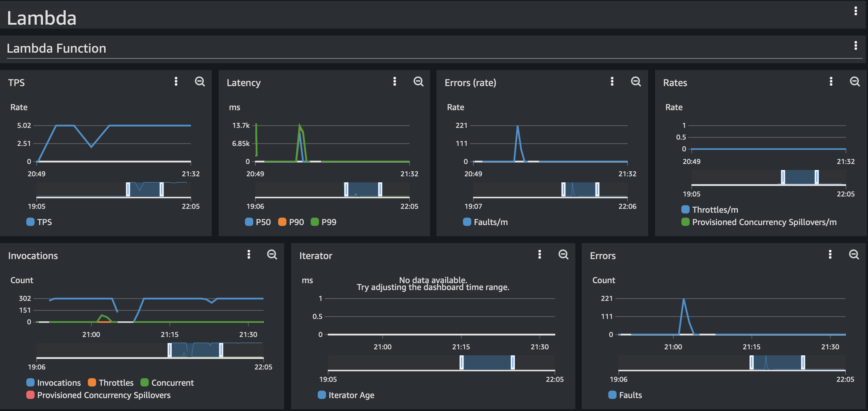
Task: Open the TPS widget options menu
Action: point(176,81)
